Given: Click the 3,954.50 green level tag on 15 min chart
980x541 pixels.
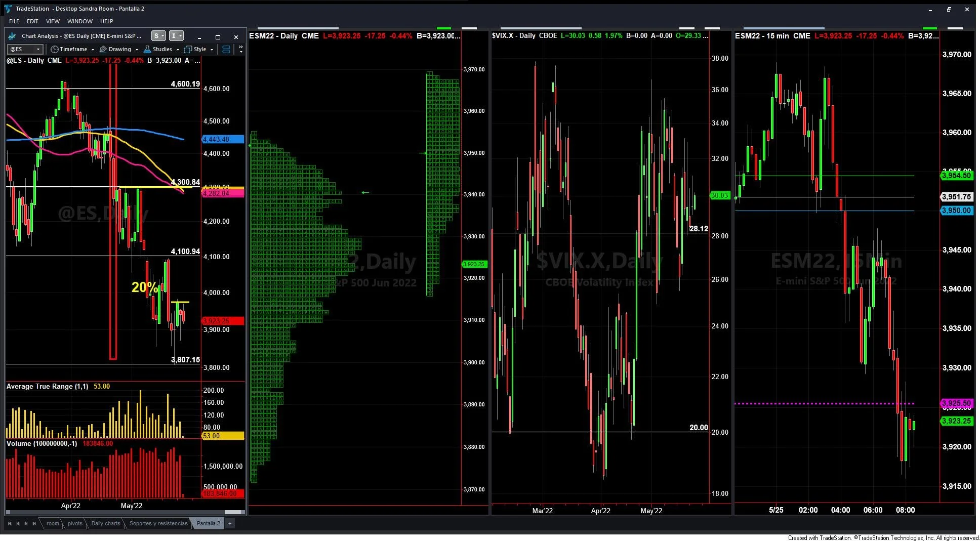Looking at the screenshot, I should pos(957,176).
